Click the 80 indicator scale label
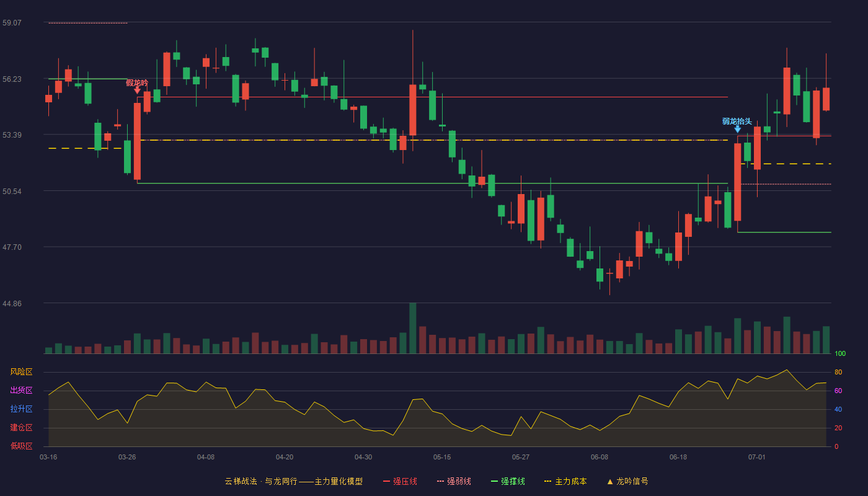868x496 pixels. click(838, 372)
